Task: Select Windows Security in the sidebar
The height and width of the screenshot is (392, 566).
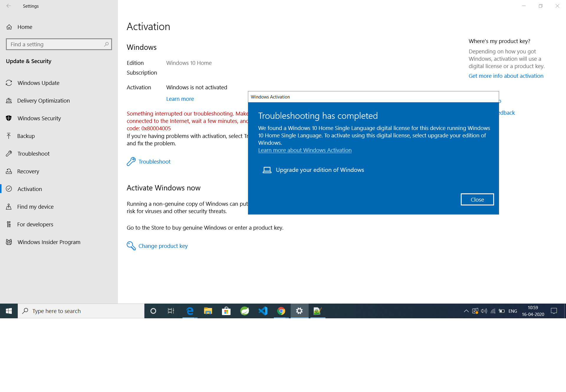Action: coord(59,118)
